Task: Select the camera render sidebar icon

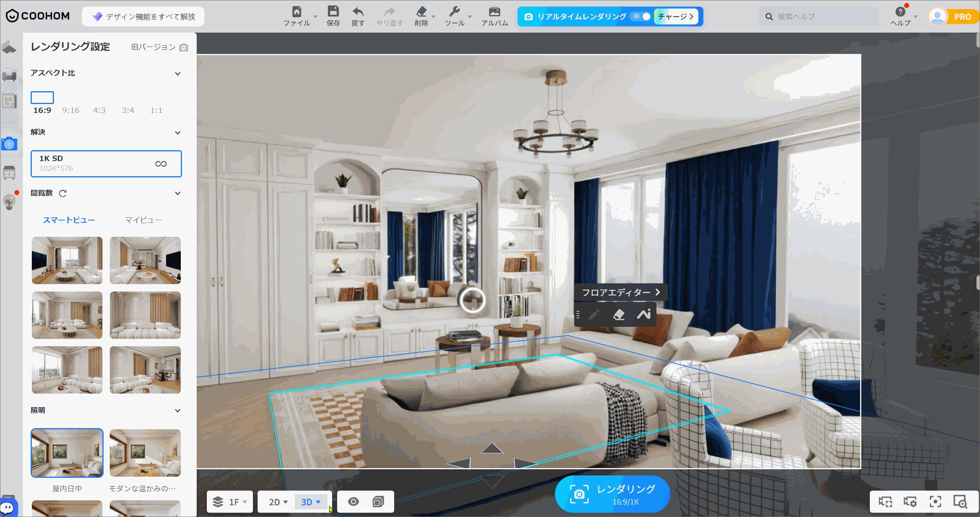Action: tap(9, 144)
